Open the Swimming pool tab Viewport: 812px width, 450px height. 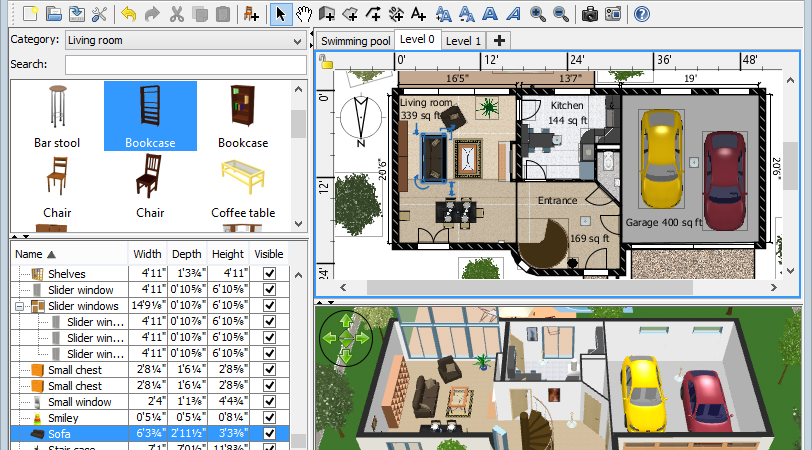tap(355, 41)
